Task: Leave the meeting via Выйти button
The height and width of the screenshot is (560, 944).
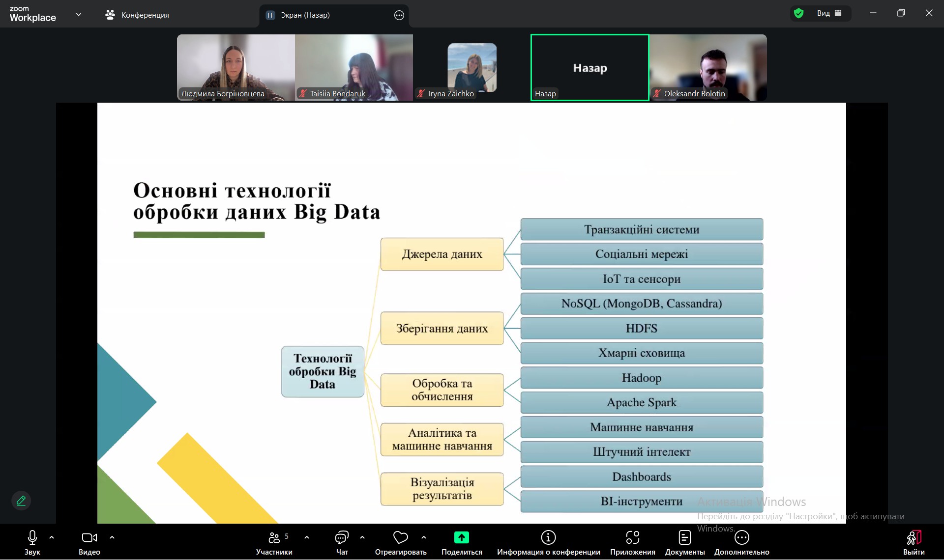Action: coord(914,542)
